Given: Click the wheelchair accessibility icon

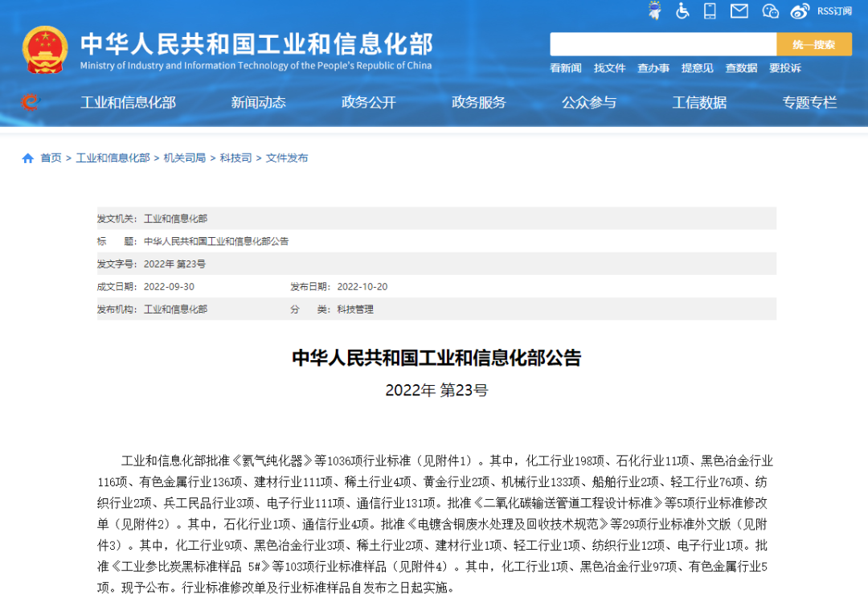Looking at the screenshot, I should (682, 10).
